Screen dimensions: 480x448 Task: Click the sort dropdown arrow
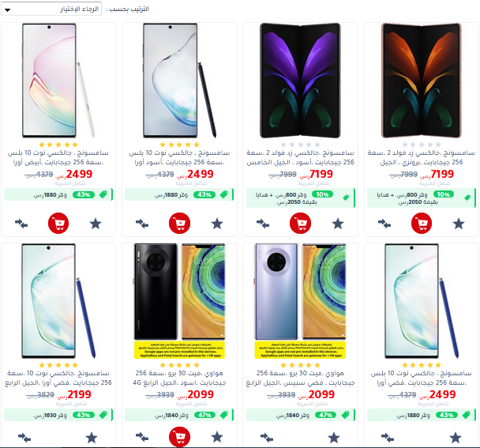coord(8,10)
